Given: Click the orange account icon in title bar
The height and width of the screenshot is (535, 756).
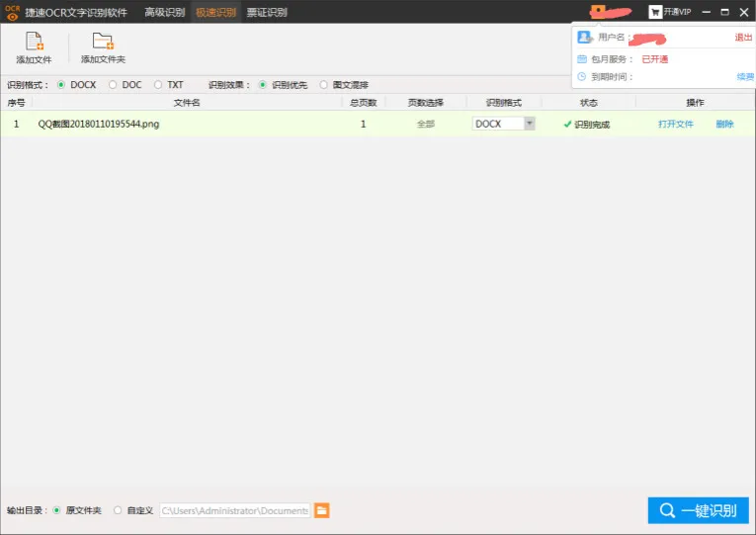Looking at the screenshot, I should click(598, 11).
